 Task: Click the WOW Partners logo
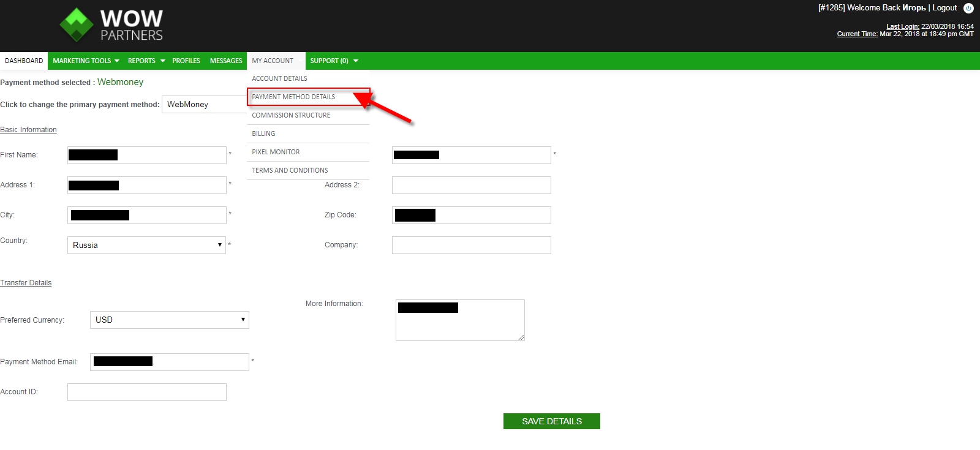111,26
